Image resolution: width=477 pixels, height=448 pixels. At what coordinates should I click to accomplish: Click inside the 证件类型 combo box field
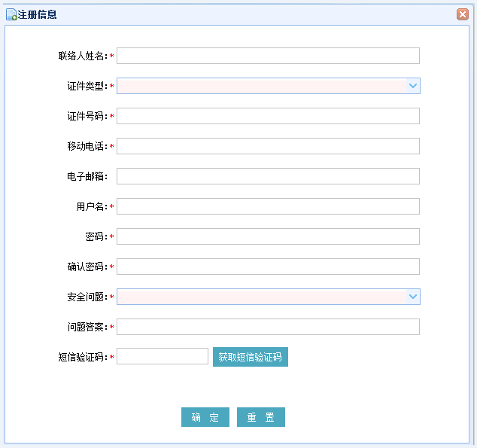click(262, 86)
